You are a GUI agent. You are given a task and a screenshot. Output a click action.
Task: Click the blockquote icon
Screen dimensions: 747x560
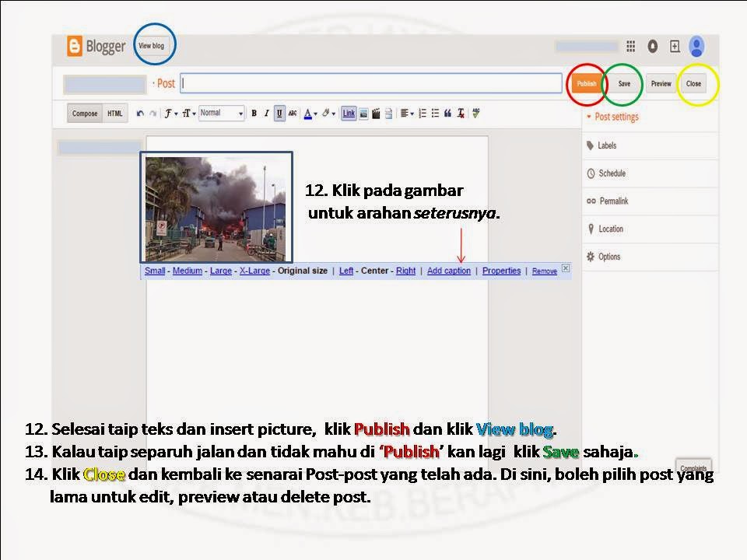pyautogui.click(x=447, y=113)
